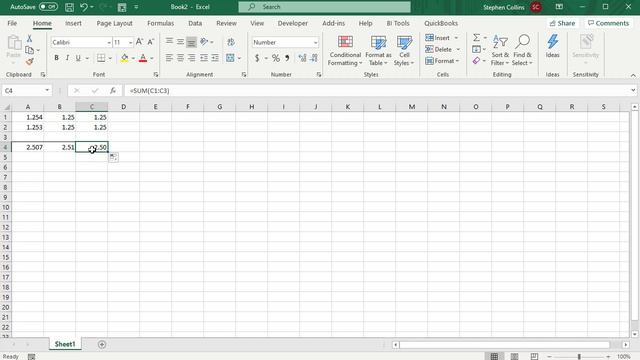The width and height of the screenshot is (640, 360).
Task: Switch to Page Layout view in status bar
Action: 514,356
